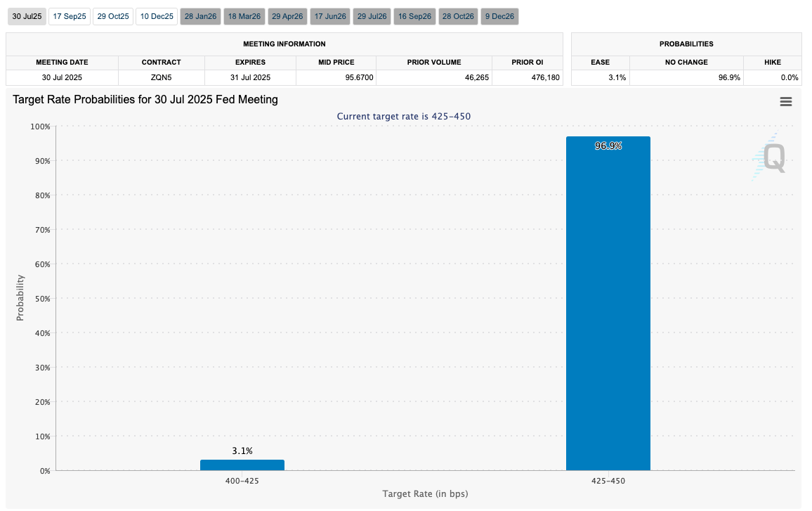This screenshot has width=812, height=511.
Task: Click the 425-450 target rate bar
Action: coord(608,302)
